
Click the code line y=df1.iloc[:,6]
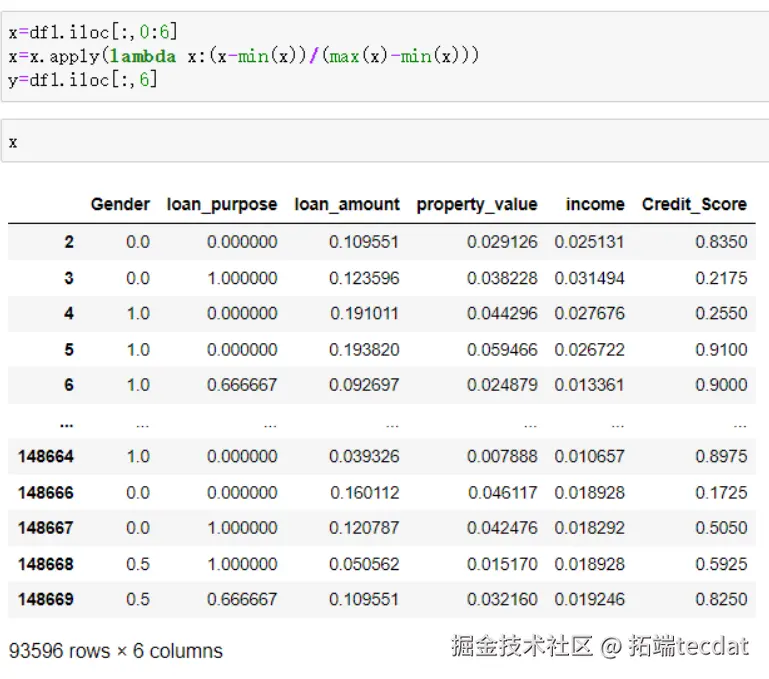[83, 79]
